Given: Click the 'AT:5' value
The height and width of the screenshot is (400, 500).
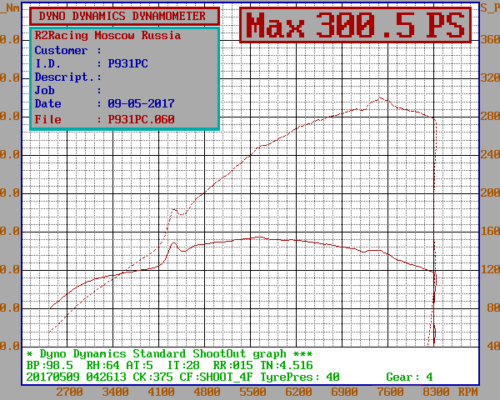Looking at the screenshot, I should 139,366.
